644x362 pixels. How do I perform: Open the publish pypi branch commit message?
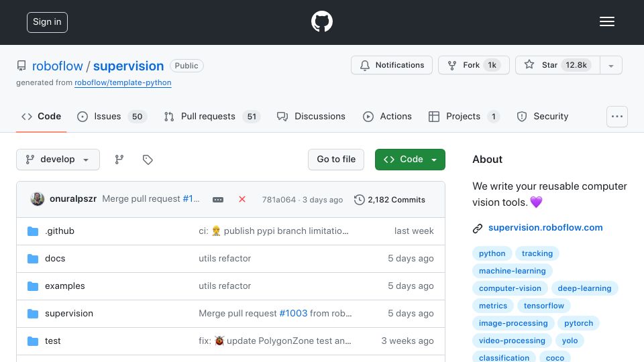click(274, 231)
